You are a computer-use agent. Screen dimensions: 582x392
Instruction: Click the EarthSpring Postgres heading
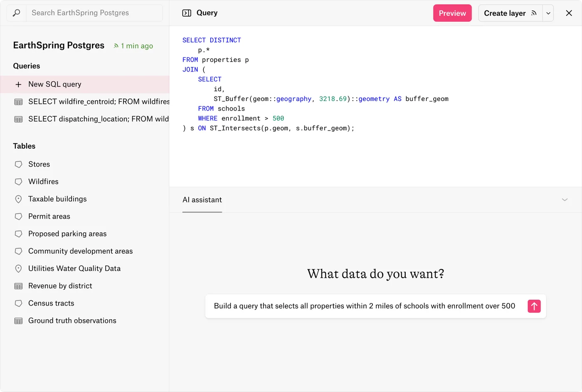point(59,45)
